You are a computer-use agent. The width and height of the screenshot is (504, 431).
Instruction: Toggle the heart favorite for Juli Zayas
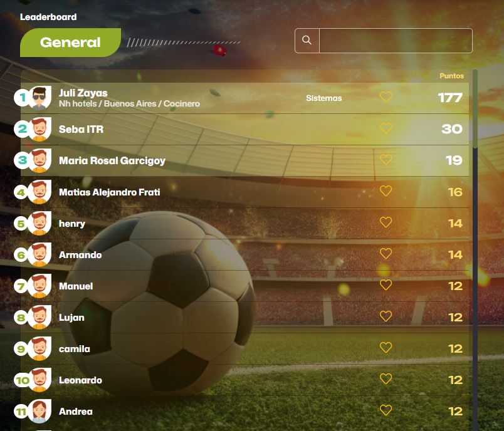coord(386,97)
